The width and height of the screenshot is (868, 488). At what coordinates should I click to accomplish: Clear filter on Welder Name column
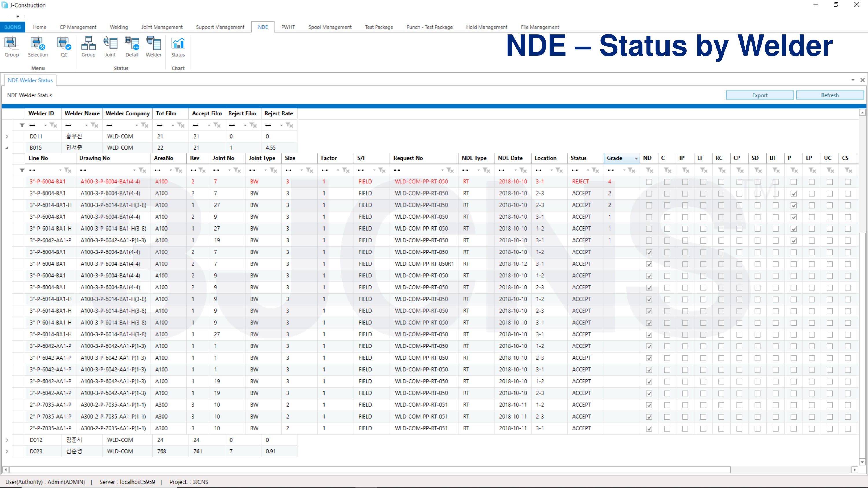(94, 125)
